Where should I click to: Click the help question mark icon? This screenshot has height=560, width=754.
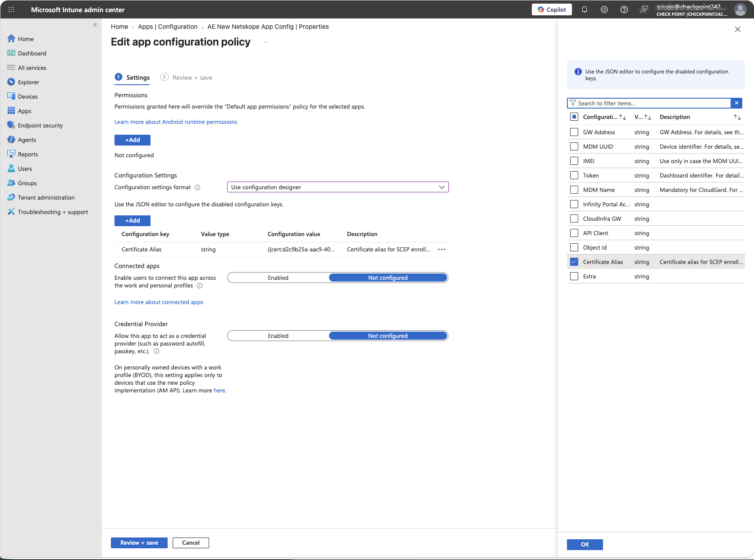click(x=624, y=9)
